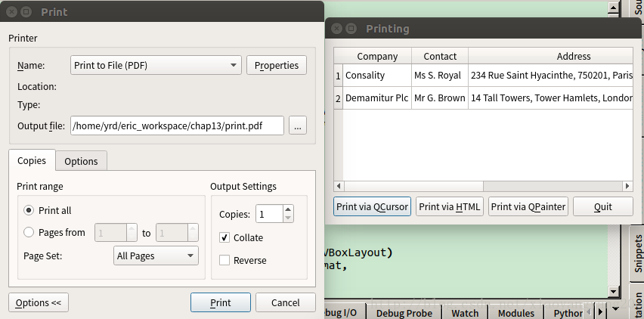Click the Output file path field
The width and height of the screenshot is (644, 319).
(177, 126)
